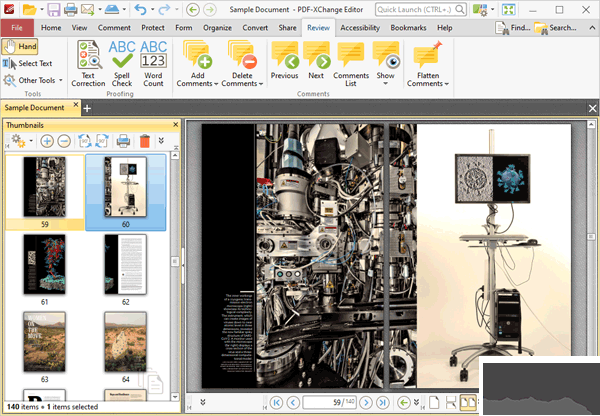The width and height of the screenshot is (600, 416).
Task: Open the Comments List
Action: coord(351,63)
